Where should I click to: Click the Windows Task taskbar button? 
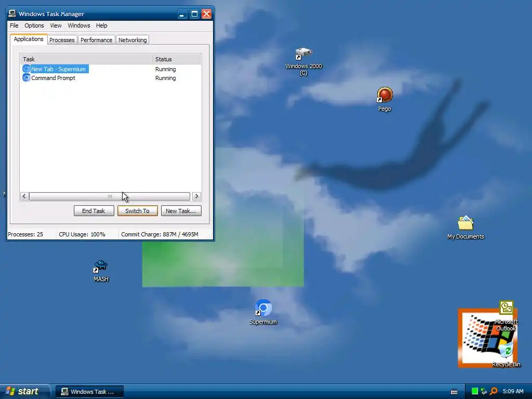tap(89, 392)
